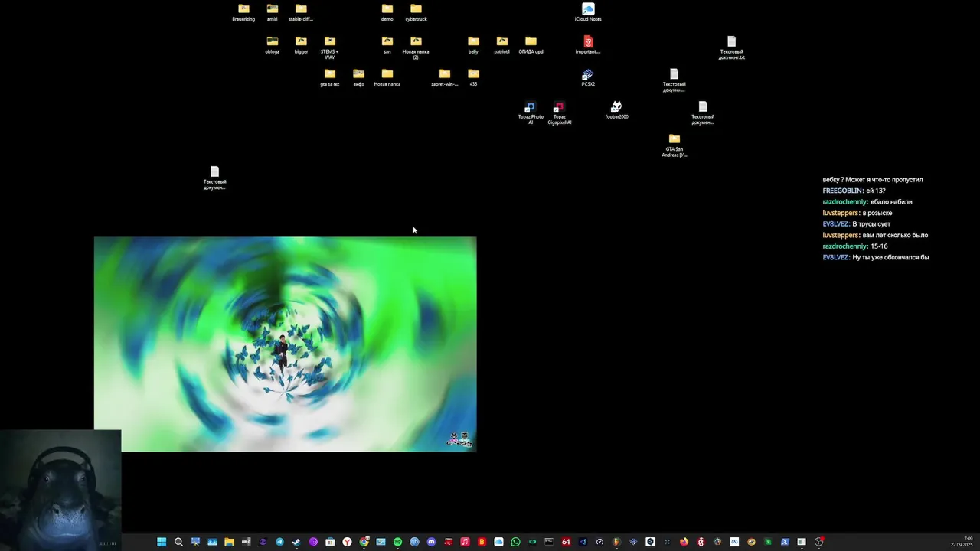Screen dimensions: 980x551
Task: Open Telegram from the taskbar
Action: (279, 542)
